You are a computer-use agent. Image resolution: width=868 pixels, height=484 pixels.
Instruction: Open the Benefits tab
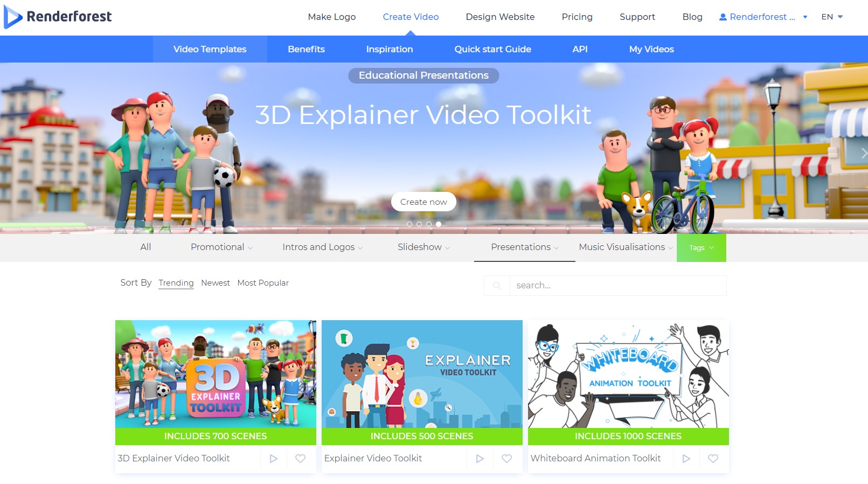pos(306,49)
